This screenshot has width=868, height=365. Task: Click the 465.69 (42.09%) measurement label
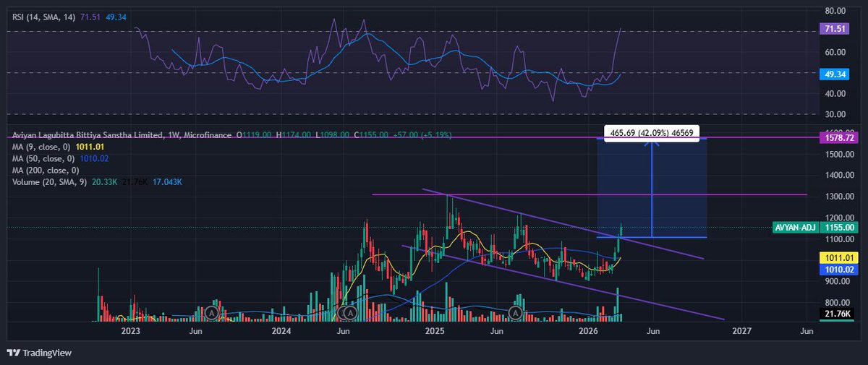click(652, 133)
